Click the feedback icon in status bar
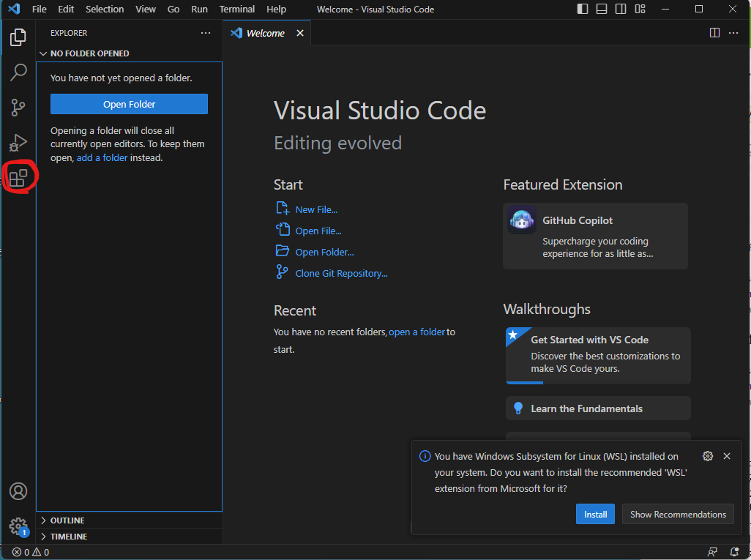 pos(712,552)
